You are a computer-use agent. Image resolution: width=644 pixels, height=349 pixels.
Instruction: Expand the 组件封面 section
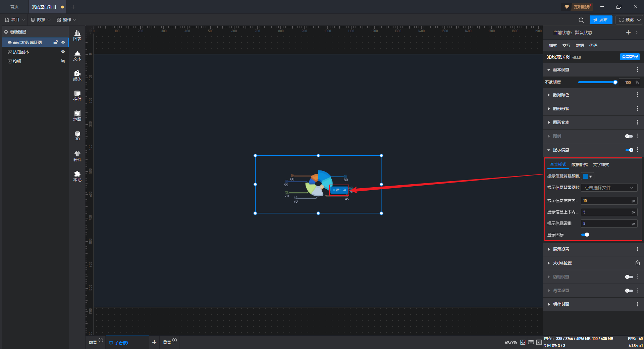pos(549,304)
